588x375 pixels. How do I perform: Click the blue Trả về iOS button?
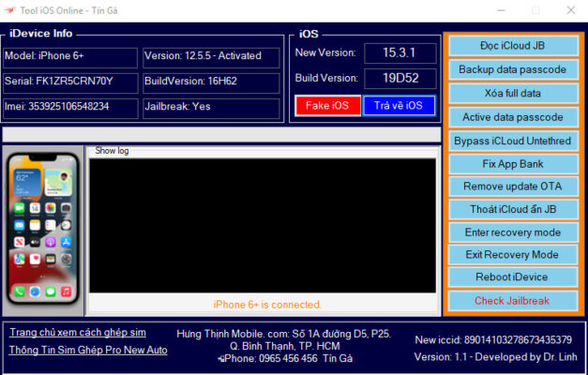point(399,106)
